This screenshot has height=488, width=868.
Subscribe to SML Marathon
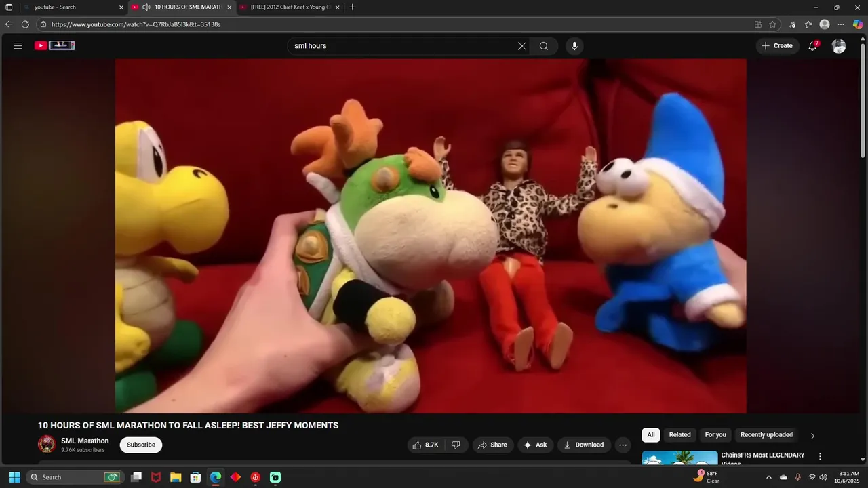pyautogui.click(x=141, y=445)
